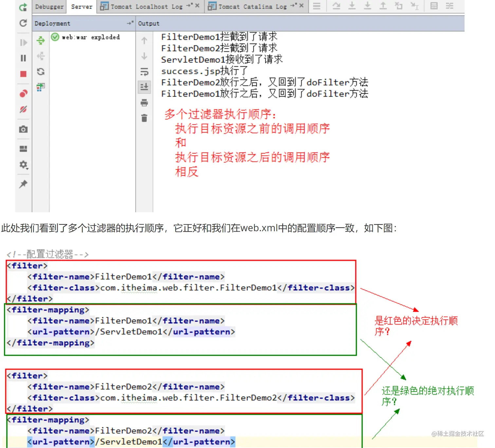The height and width of the screenshot is (448, 495).
Task: Open View Breakpoints double red circles
Action: click(23, 93)
